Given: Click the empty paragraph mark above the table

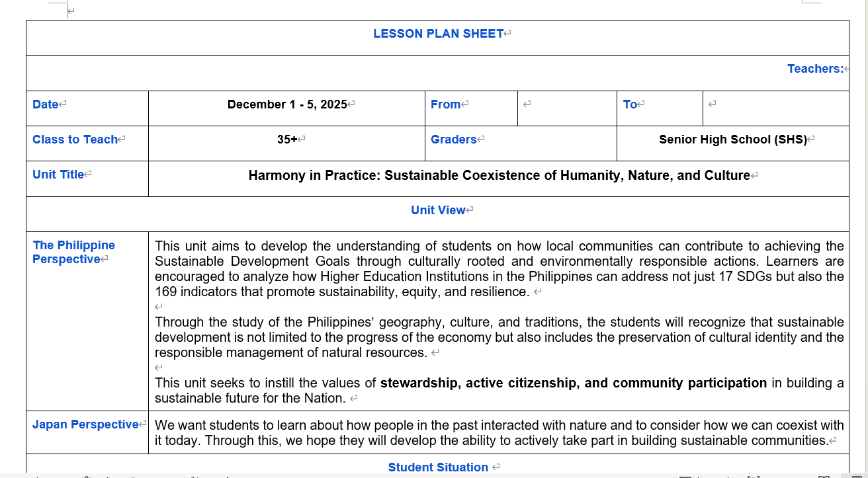Looking at the screenshot, I should coord(71,11).
